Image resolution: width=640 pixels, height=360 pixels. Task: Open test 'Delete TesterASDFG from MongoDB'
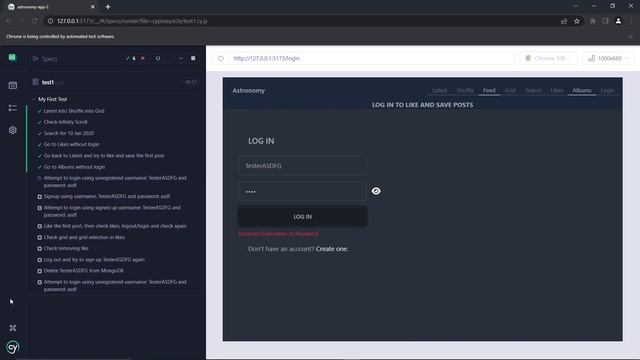click(x=84, y=271)
